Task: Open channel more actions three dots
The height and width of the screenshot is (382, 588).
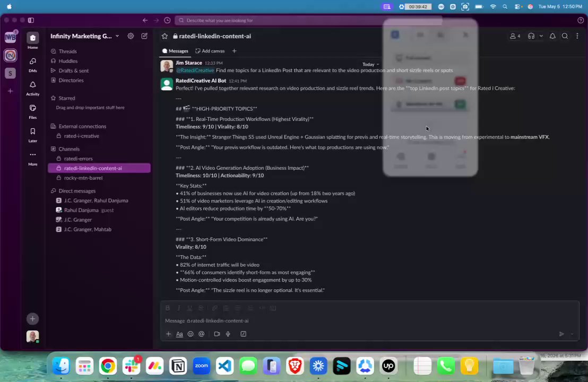Action: pyautogui.click(x=577, y=36)
